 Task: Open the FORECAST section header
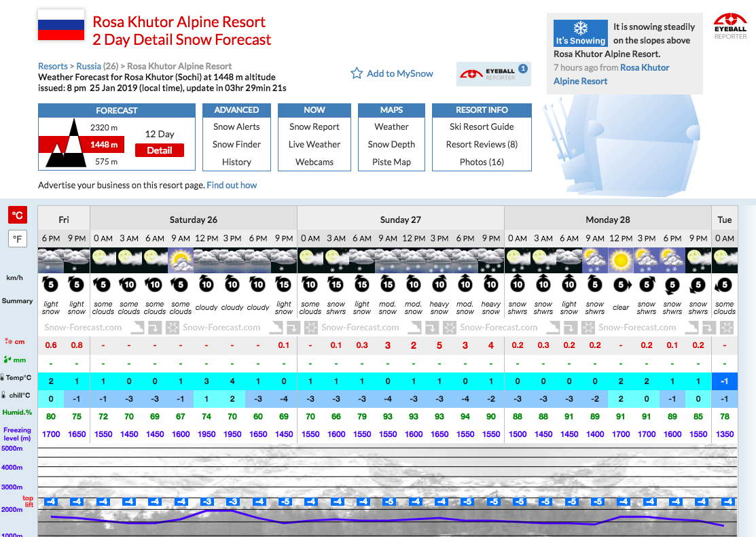pyautogui.click(x=117, y=111)
